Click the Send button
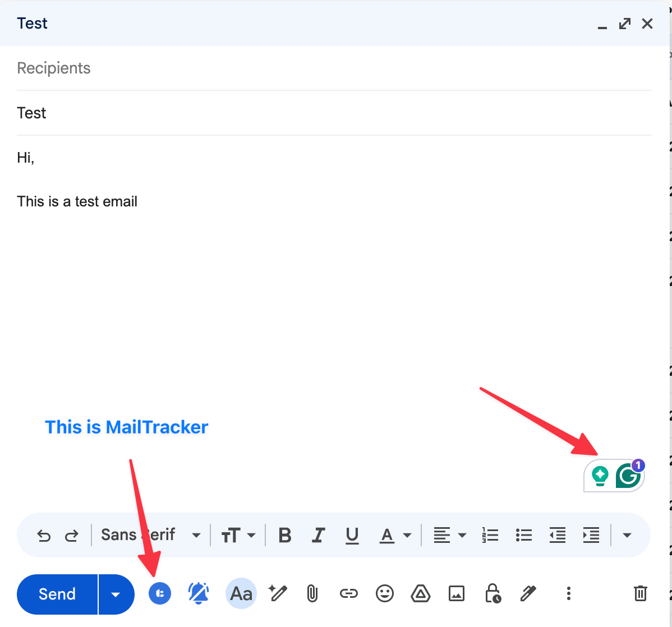The height and width of the screenshot is (627, 672). (58, 593)
